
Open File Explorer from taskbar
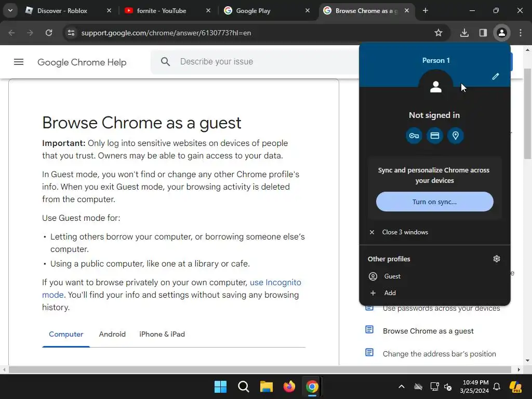coord(267,387)
